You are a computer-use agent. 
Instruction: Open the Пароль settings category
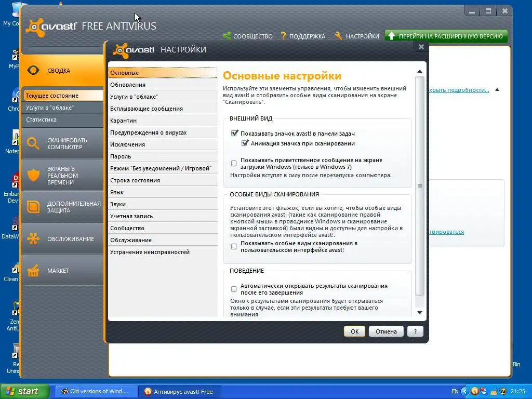click(x=163, y=156)
